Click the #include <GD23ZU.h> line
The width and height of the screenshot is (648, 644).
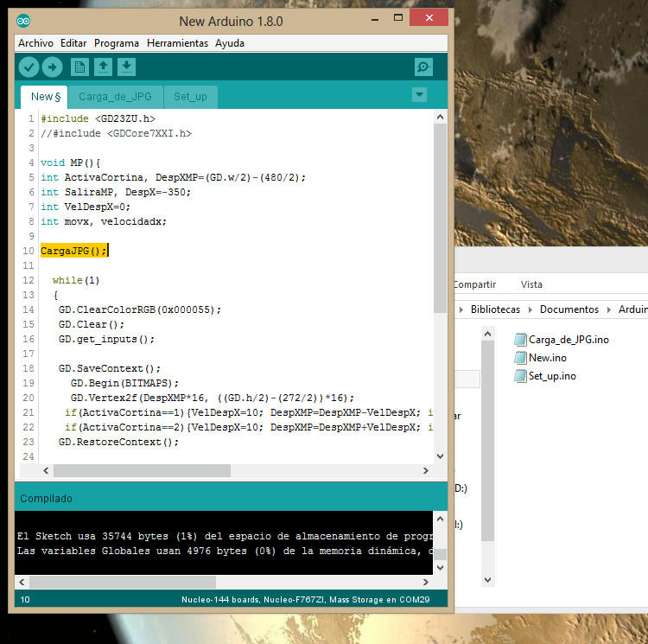(98, 118)
